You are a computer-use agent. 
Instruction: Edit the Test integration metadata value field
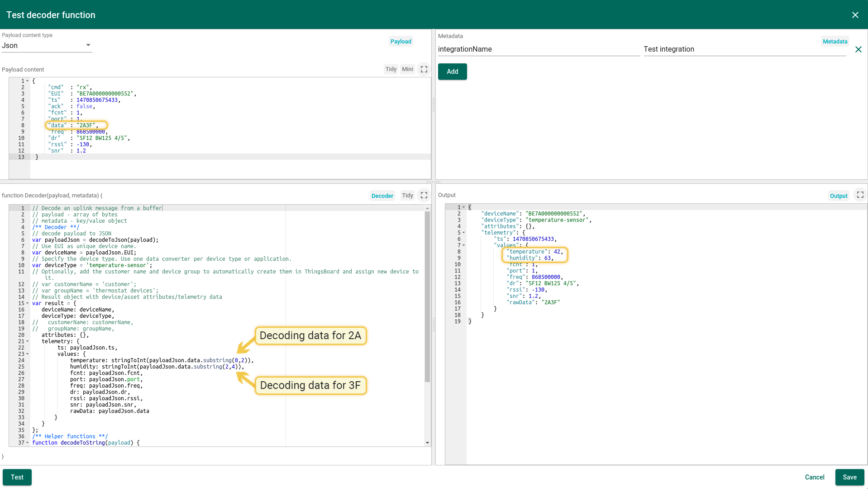744,49
